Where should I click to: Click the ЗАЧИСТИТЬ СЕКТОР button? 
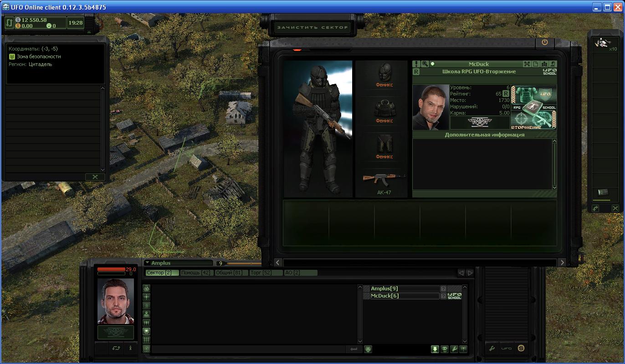pos(312,27)
